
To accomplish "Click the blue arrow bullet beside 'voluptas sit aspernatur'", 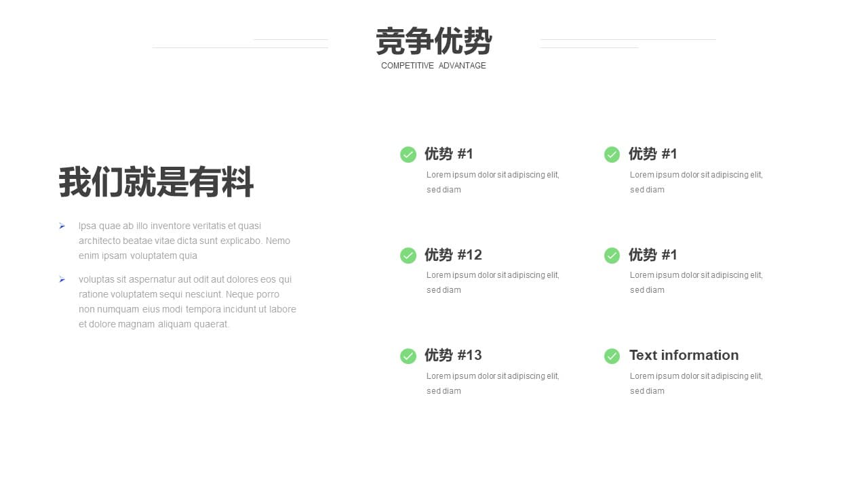I will (x=62, y=279).
